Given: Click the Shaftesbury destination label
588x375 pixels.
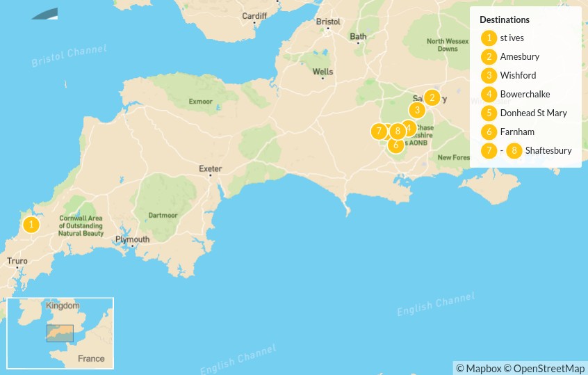Looking at the screenshot, I should 548,150.
